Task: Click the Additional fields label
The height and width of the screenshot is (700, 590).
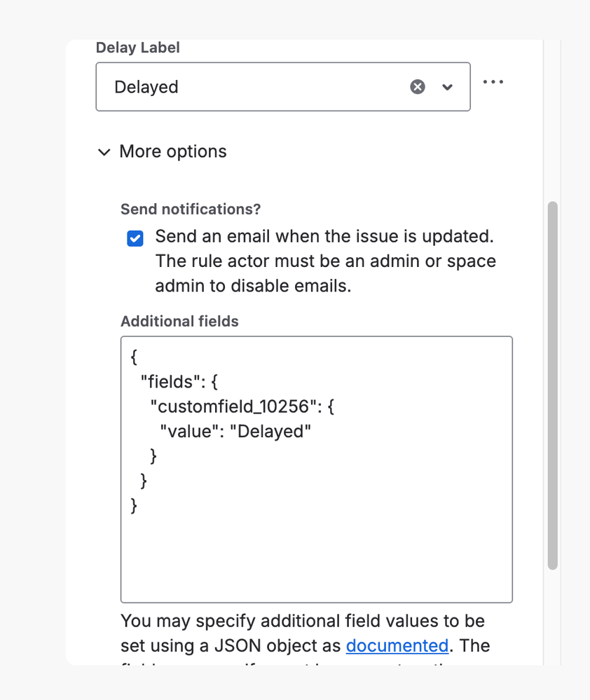Action: click(x=179, y=322)
